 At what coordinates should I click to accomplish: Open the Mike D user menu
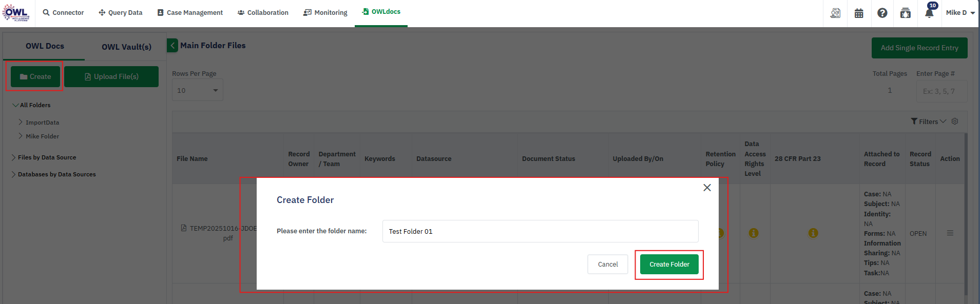coord(959,13)
